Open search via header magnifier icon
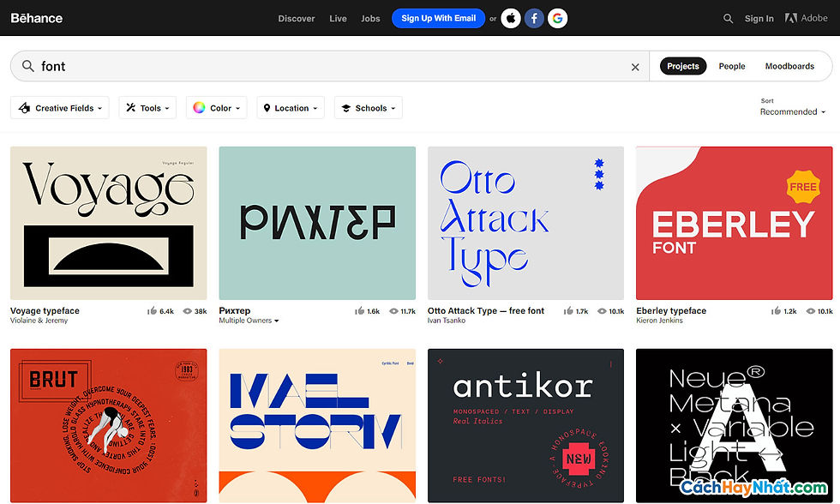Viewport: 840px width, 504px height. click(x=728, y=18)
